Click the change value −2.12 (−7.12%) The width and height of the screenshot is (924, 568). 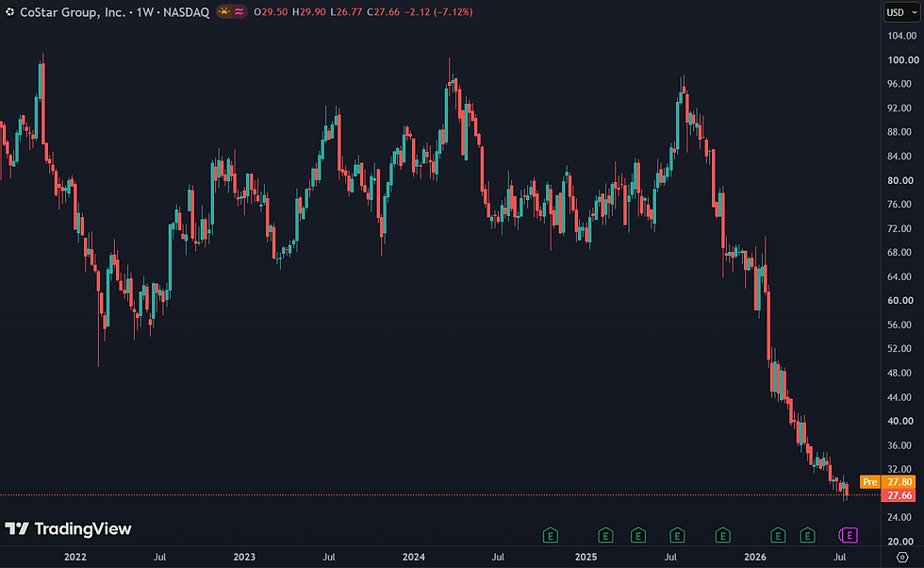438,12
